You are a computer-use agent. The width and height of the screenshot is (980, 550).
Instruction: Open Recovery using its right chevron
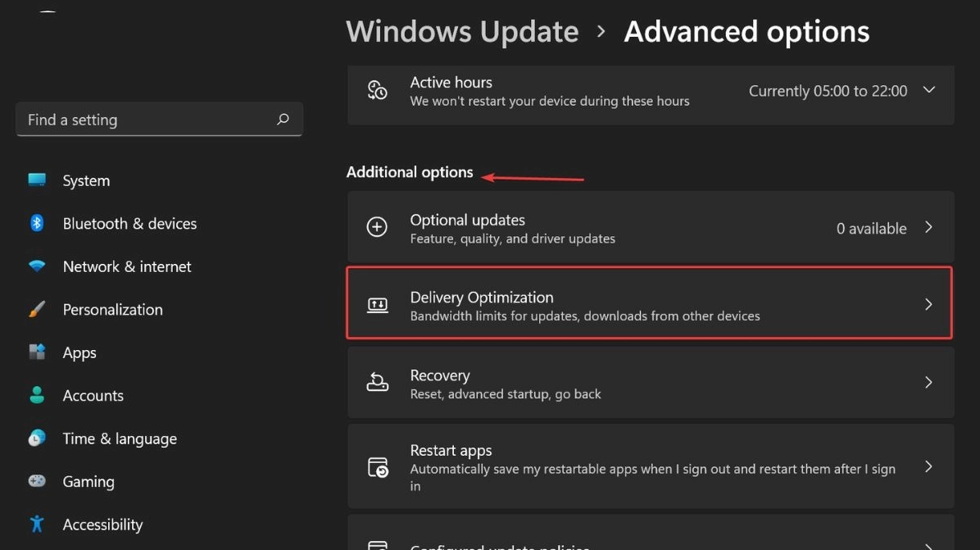click(928, 382)
